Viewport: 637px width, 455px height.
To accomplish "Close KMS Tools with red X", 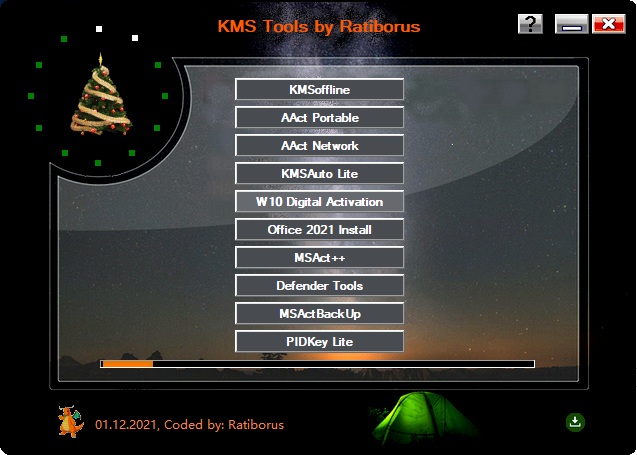I will coord(609,24).
